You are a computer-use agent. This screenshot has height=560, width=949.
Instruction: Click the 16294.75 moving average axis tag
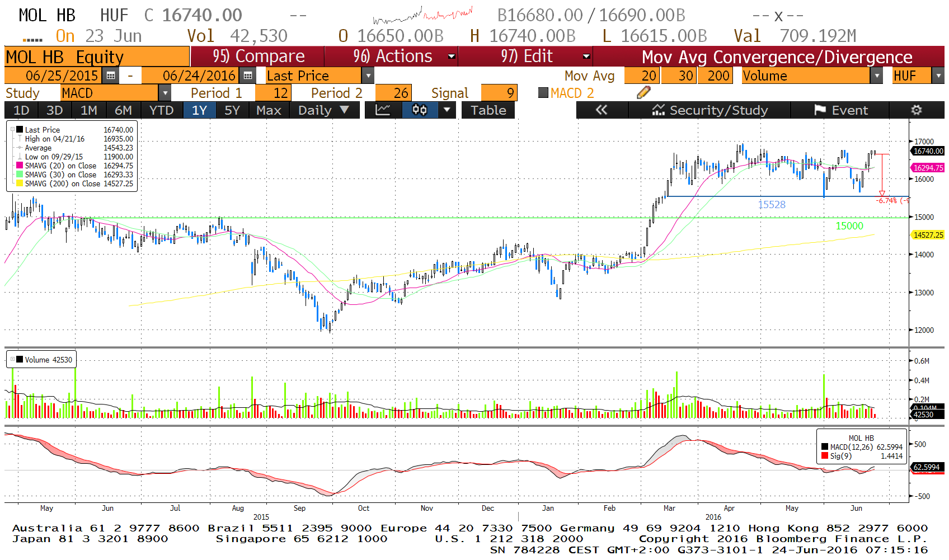click(x=928, y=168)
